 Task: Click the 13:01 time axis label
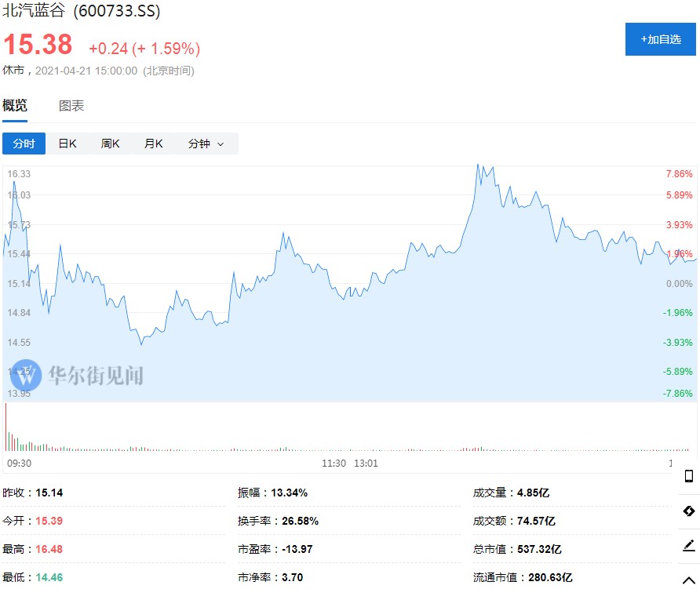point(366,464)
